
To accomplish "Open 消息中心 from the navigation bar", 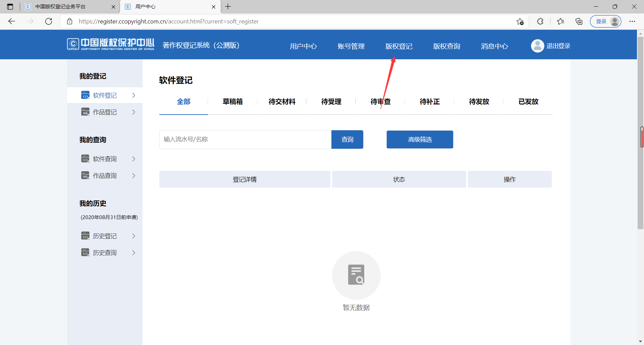I will click(x=494, y=46).
